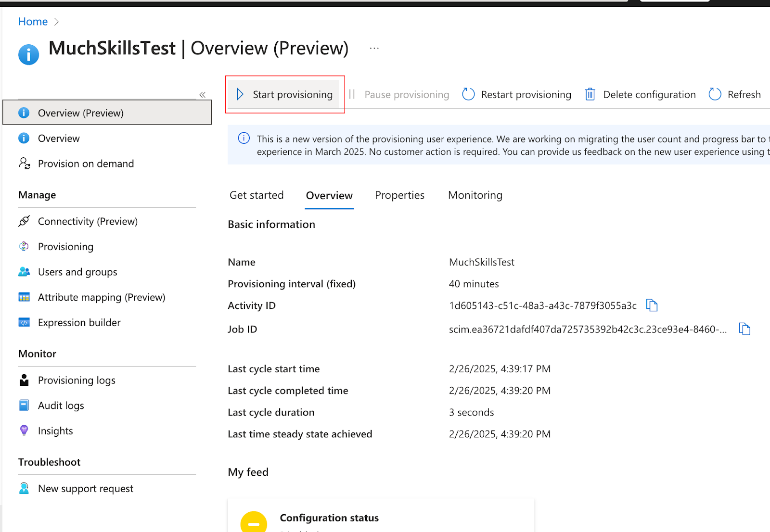Click the '40 minutes' provisioning interval value
This screenshot has height=532, width=770.
[474, 284]
